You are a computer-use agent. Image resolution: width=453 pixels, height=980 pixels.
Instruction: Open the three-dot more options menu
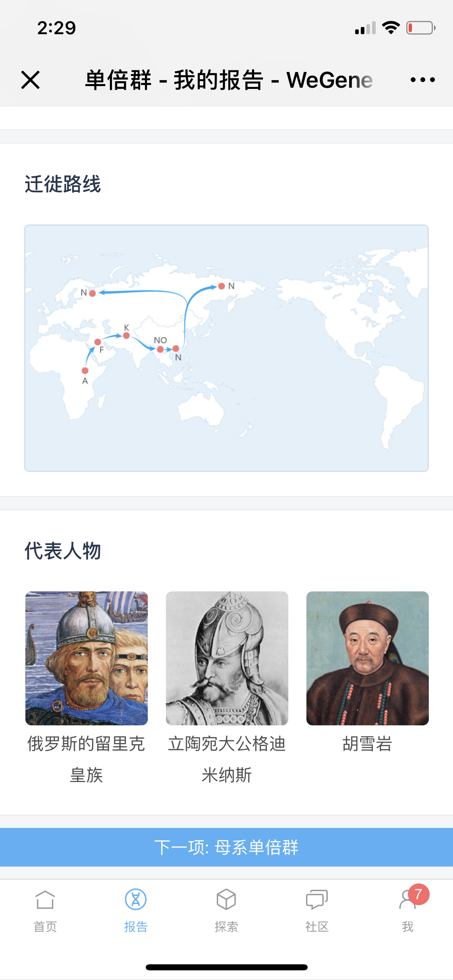(422, 80)
